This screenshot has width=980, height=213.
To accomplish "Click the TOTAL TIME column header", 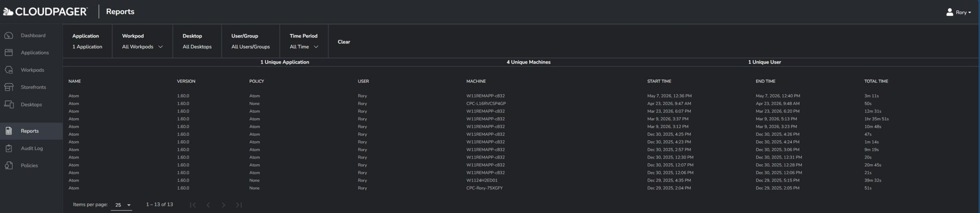I will click(x=876, y=81).
